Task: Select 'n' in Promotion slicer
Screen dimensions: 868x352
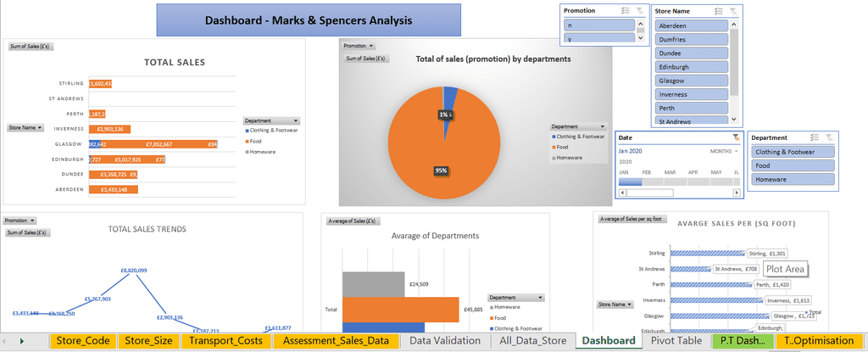Action: (599, 25)
